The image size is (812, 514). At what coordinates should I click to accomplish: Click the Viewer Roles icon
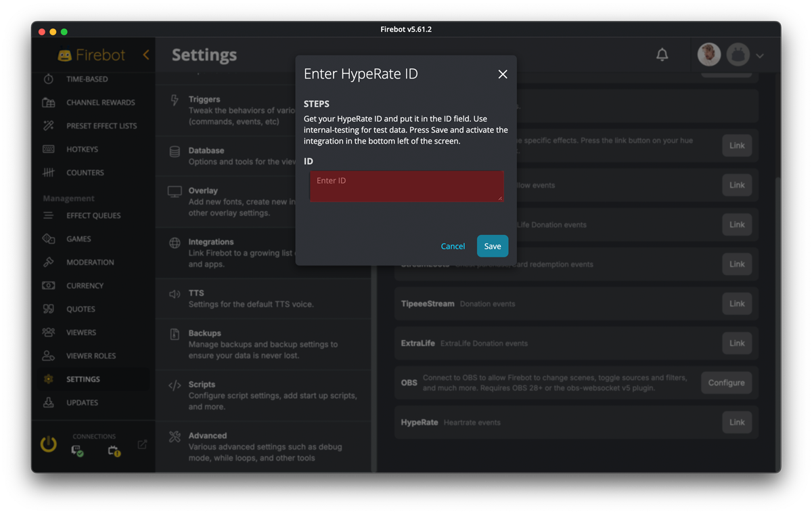pos(49,356)
